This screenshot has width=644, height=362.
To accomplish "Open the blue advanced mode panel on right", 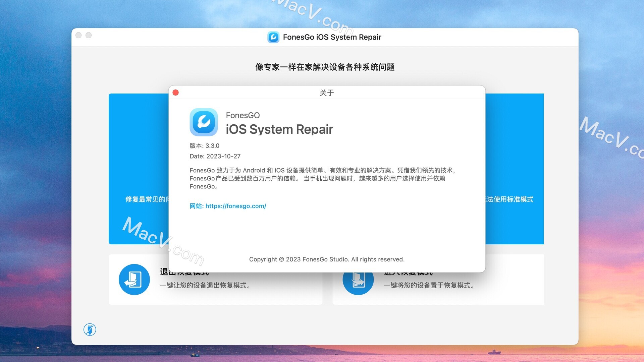I will pos(515,169).
